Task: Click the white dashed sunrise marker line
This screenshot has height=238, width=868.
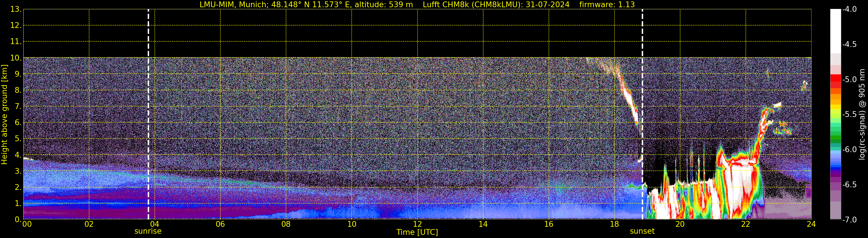Action: [148, 115]
